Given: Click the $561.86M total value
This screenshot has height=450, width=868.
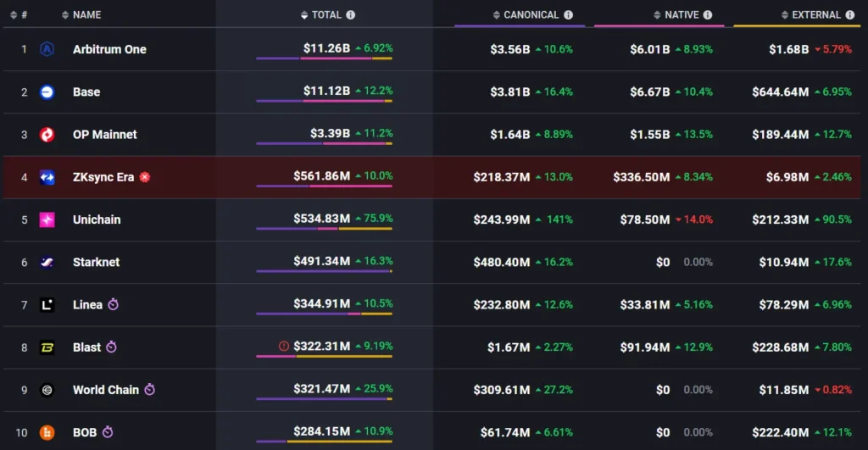Looking at the screenshot, I should pyautogui.click(x=321, y=176).
